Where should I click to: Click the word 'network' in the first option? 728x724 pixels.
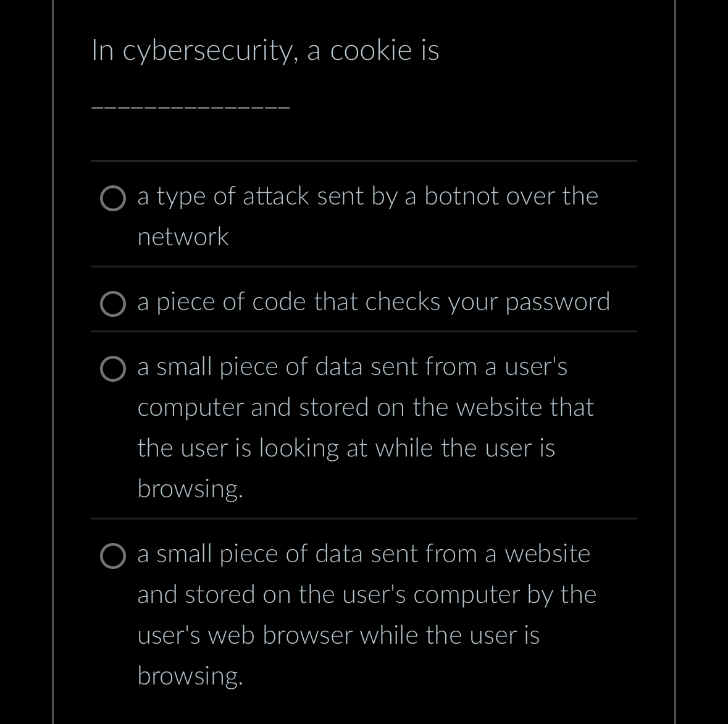(183, 237)
